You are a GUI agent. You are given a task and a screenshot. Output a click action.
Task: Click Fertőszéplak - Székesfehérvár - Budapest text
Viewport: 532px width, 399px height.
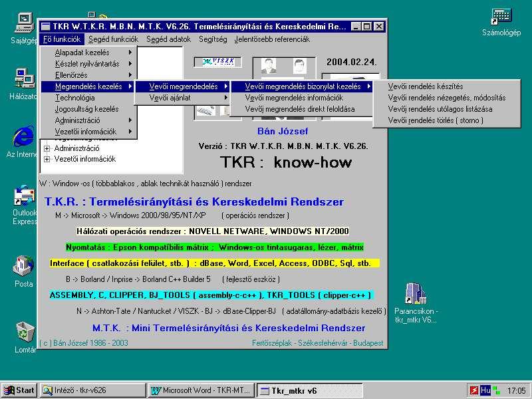318,343
